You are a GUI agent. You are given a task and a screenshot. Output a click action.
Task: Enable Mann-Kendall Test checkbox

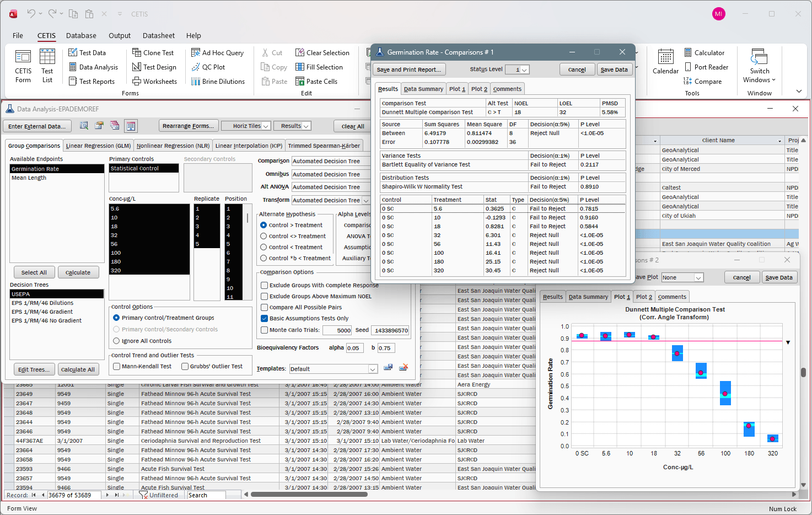[x=116, y=366]
